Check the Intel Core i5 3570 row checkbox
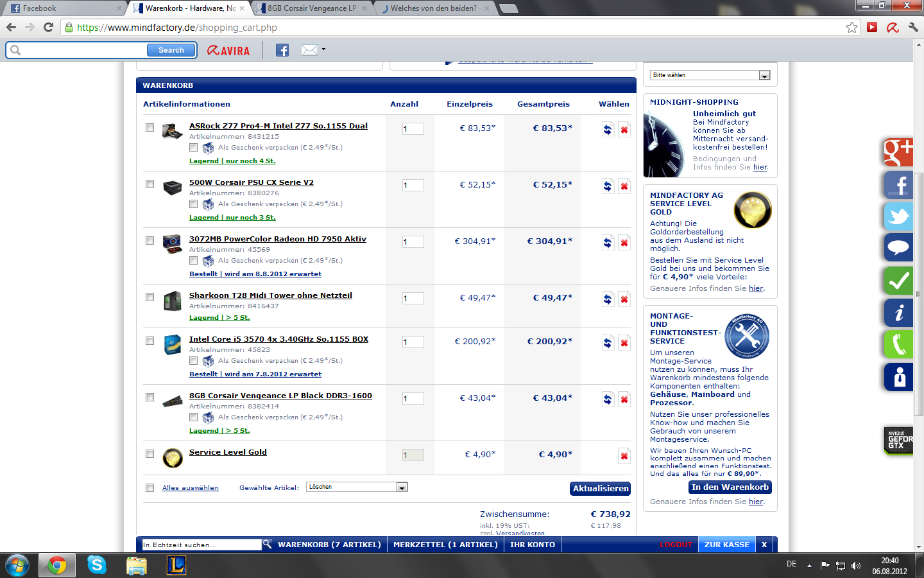Screen dimensions: 924x578 pyautogui.click(x=150, y=341)
